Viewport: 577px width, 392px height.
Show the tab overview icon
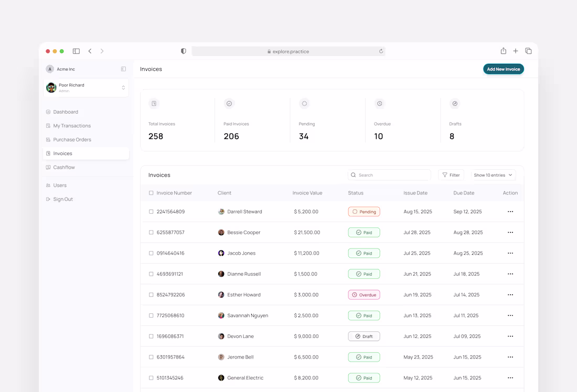(528, 51)
